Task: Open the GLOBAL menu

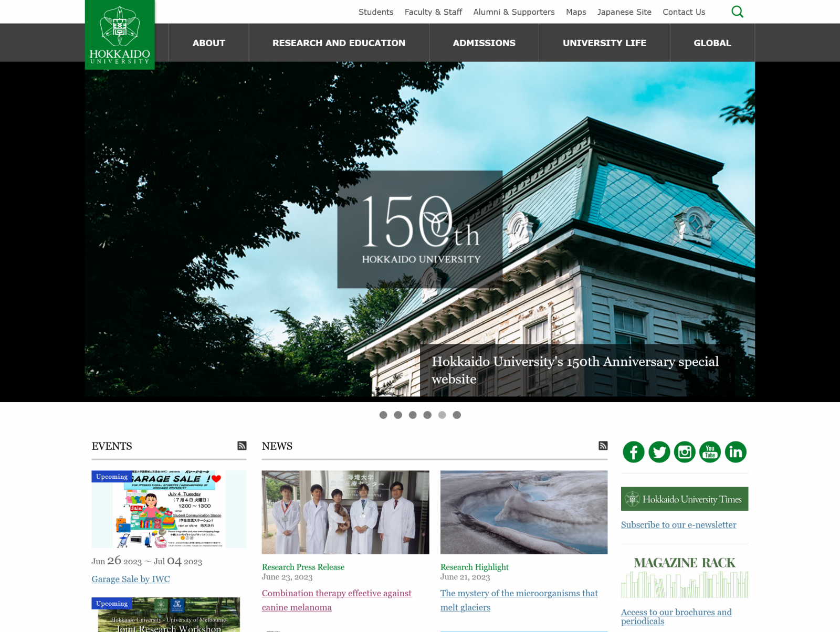Action: point(712,43)
